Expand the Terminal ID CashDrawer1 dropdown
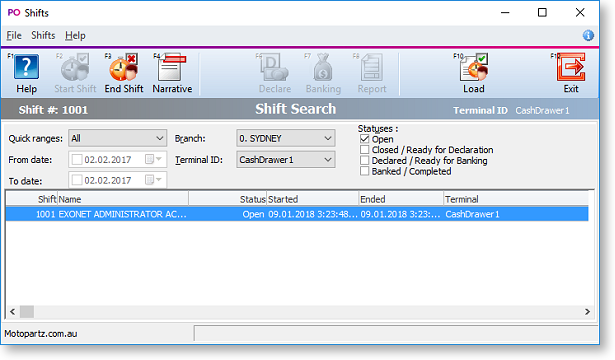This screenshot has width=615, height=360. (x=286, y=160)
